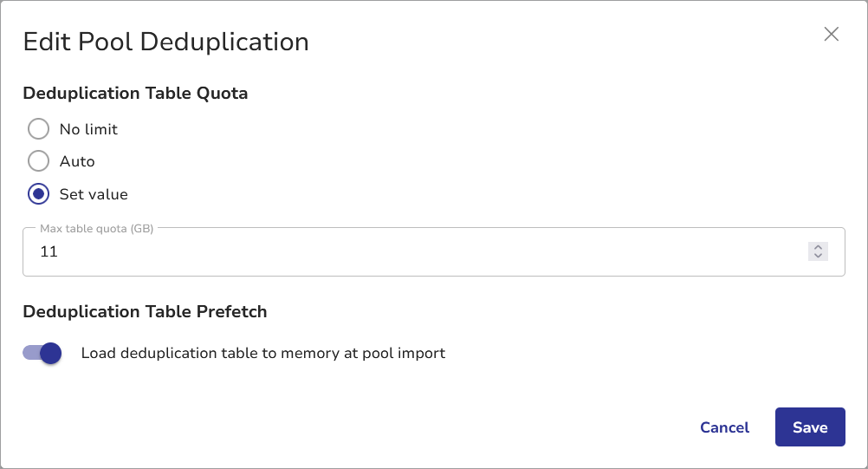Click the 'Max table quota (GB)' field label
This screenshot has width=868, height=469.
pyautogui.click(x=96, y=229)
